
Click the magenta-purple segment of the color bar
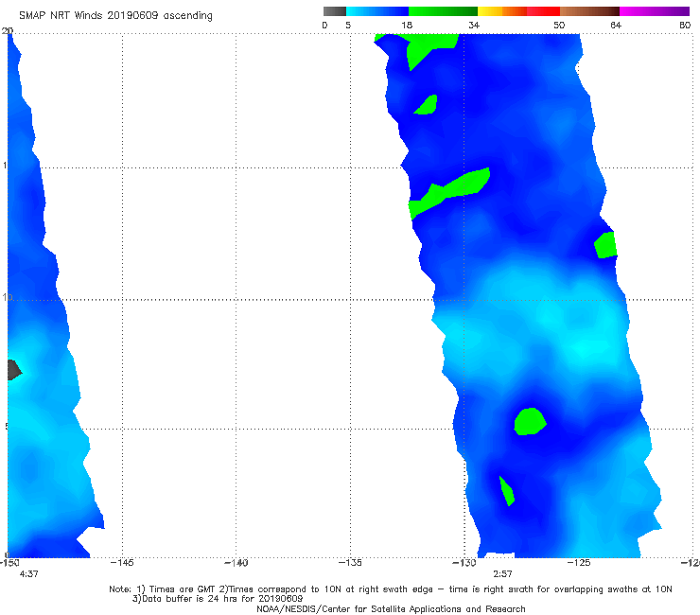click(655, 11)
